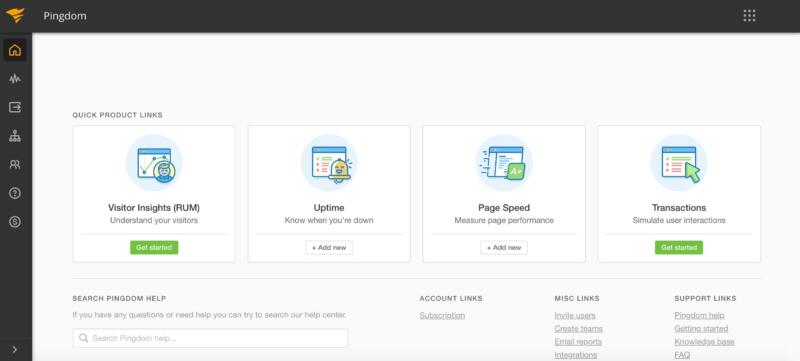Open the hierarchy integrations icon in the sidebar

pos(15,136)
